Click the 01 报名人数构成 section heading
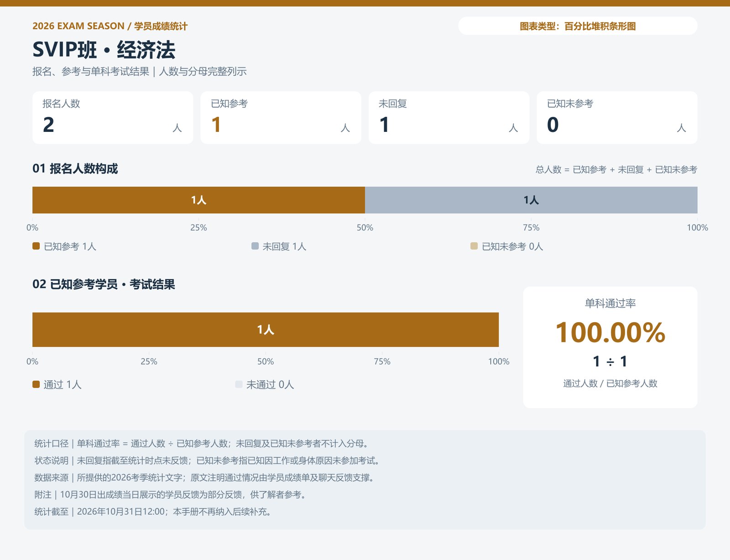The width and height of the screenshot is (730, 560). (75, 169)
